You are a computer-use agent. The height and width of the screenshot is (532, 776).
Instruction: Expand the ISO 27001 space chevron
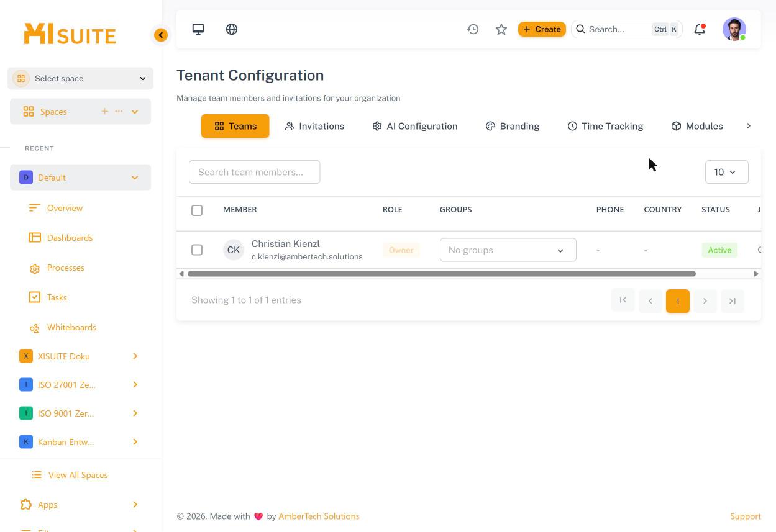click(x=135, y=385)
